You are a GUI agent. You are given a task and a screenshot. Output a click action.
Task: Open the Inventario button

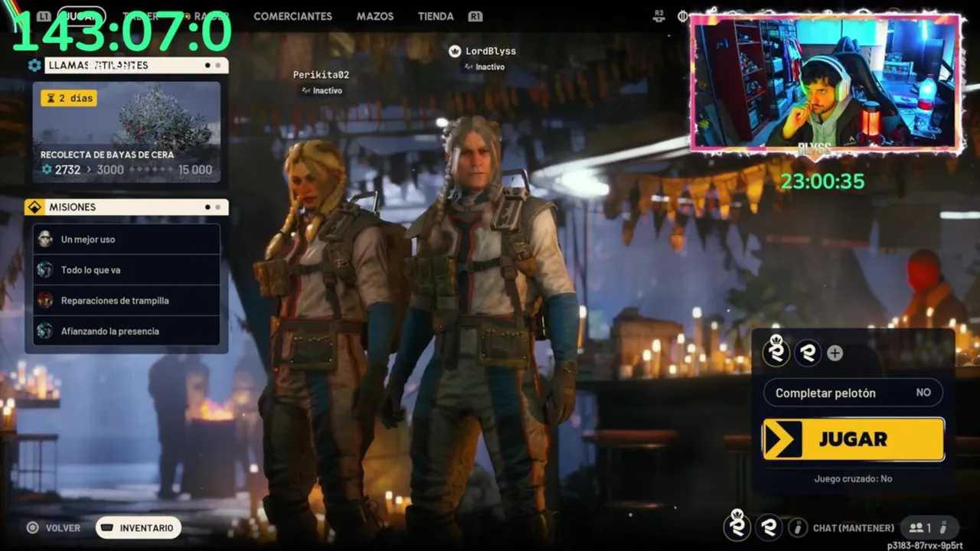click(139, 527)
